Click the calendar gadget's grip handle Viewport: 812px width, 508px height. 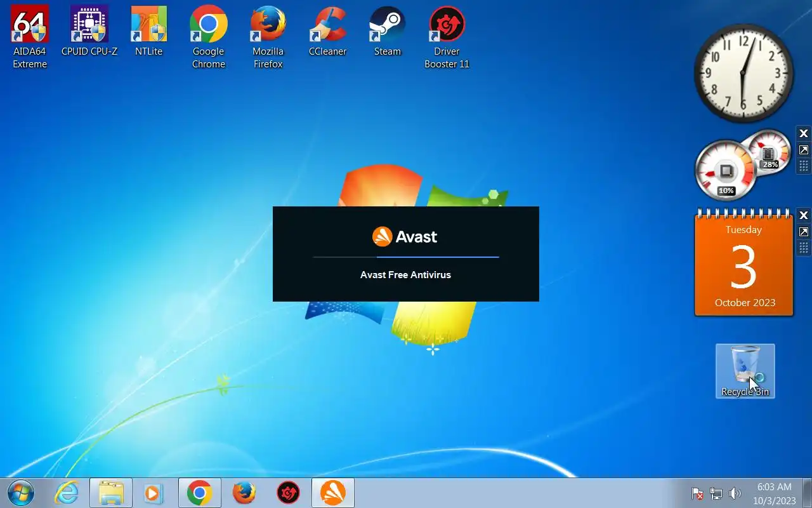point(803,248)
